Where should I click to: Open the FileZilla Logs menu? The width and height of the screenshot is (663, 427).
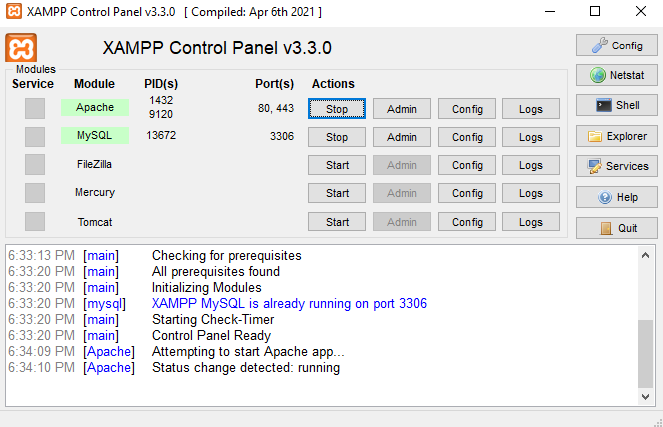[x=531, y=165]
